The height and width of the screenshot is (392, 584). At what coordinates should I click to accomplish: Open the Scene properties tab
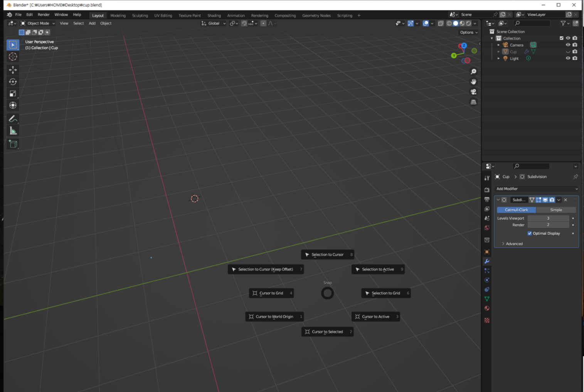click(487, 218)
